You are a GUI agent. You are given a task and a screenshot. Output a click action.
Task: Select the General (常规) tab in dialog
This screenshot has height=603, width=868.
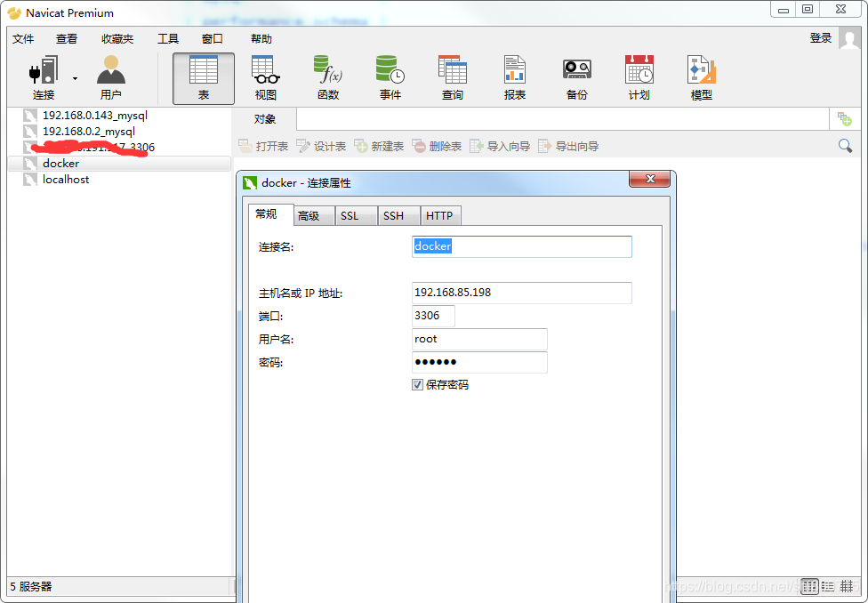270,215
